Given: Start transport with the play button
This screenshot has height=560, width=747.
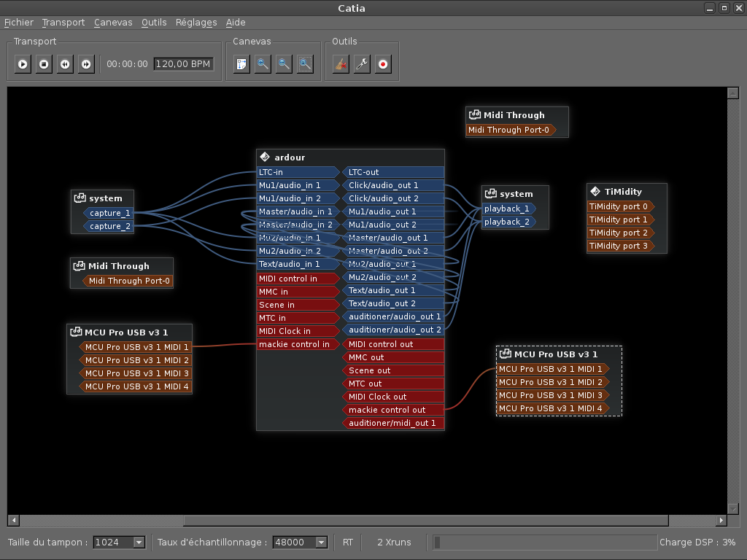Looking at the screenshot, I should coord(23,64).
